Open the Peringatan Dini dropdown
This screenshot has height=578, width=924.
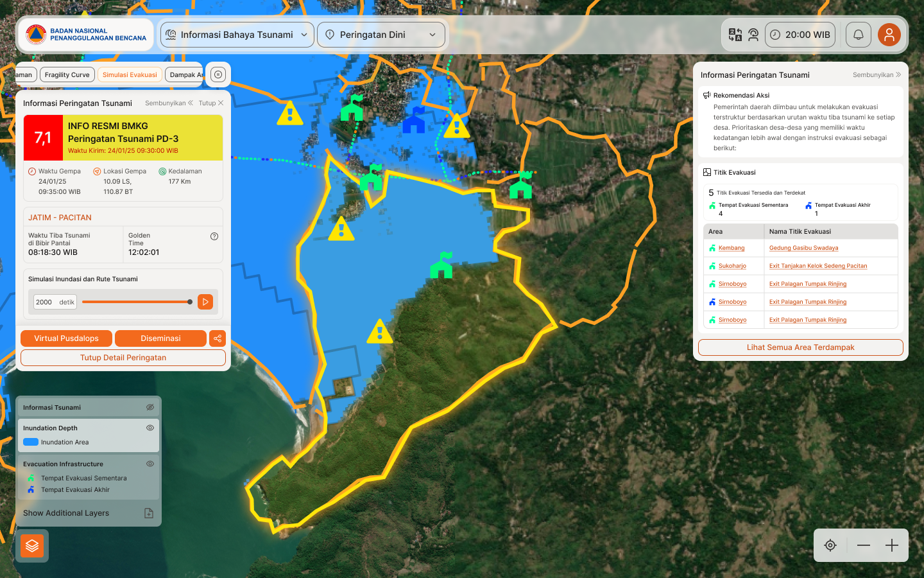tap(381, 35)
